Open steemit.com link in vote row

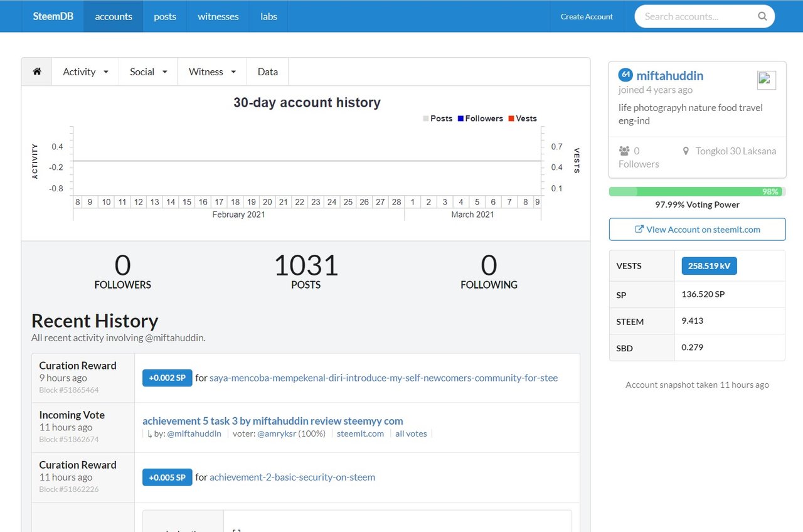tap(360, 434)
